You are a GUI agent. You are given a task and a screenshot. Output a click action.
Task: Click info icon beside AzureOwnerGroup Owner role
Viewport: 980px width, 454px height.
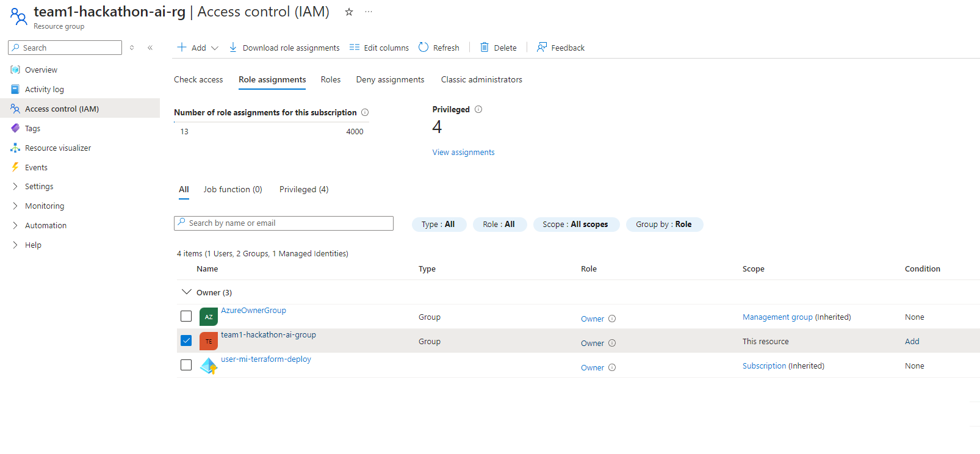click(x=612, y=319)
